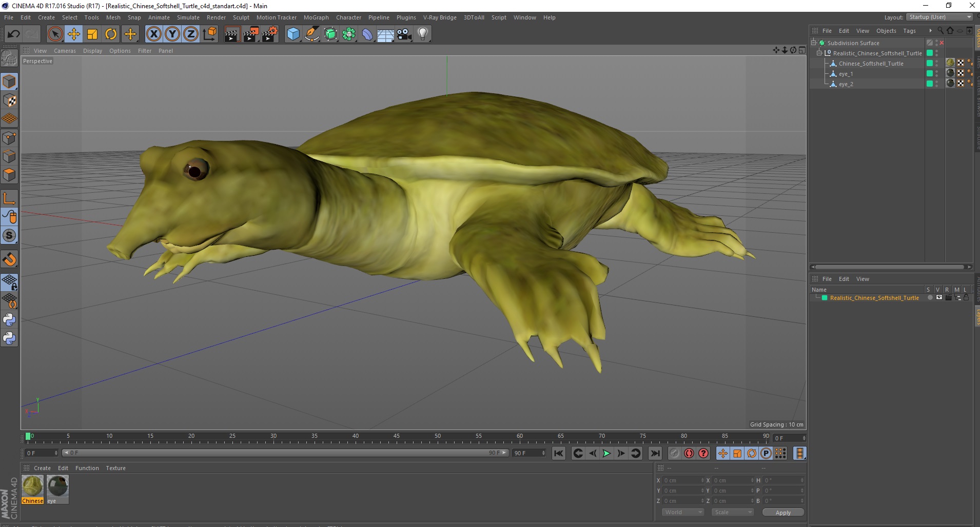This screenshot has height=527, width=980.
Task: Toggle X-axis lock
Action: pyautogui.click(x=153, y=34)
